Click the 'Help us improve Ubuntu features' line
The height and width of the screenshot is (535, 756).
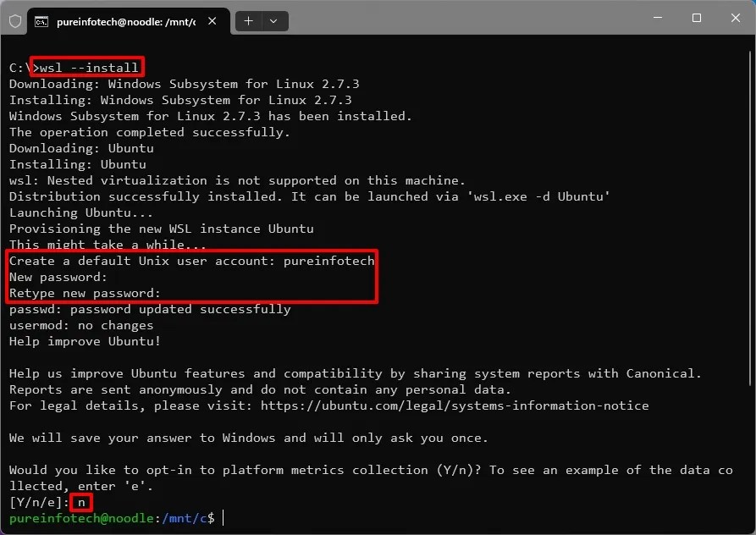pyautogui.click(x=356, y=373)
